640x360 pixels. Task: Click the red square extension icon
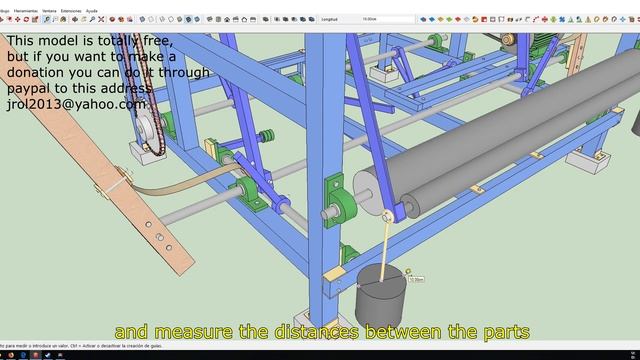[x=484, y=19]
